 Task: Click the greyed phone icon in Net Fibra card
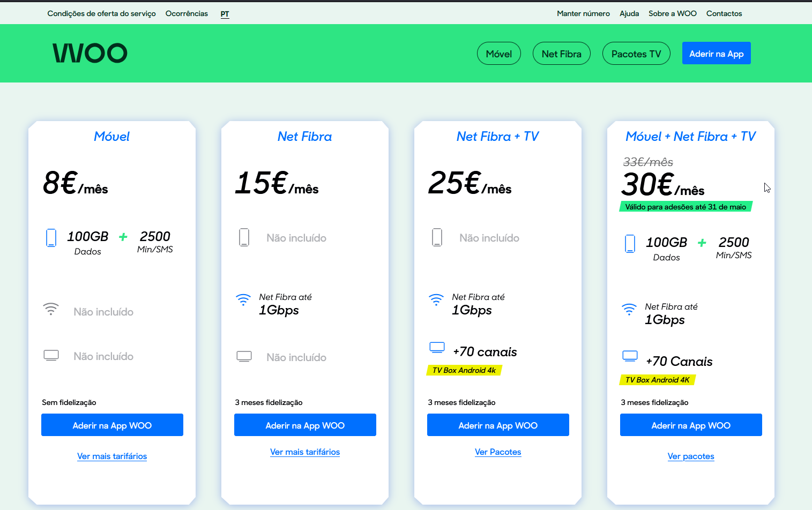pyautogui.click(x=244, y=237)
